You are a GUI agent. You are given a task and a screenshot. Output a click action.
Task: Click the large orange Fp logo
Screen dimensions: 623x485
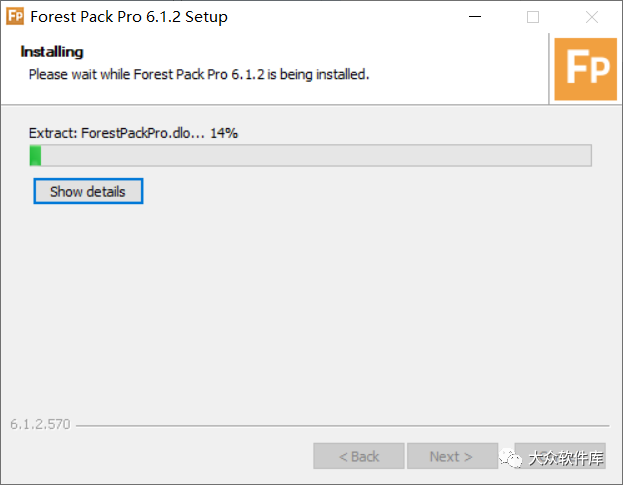pos(585,69)
